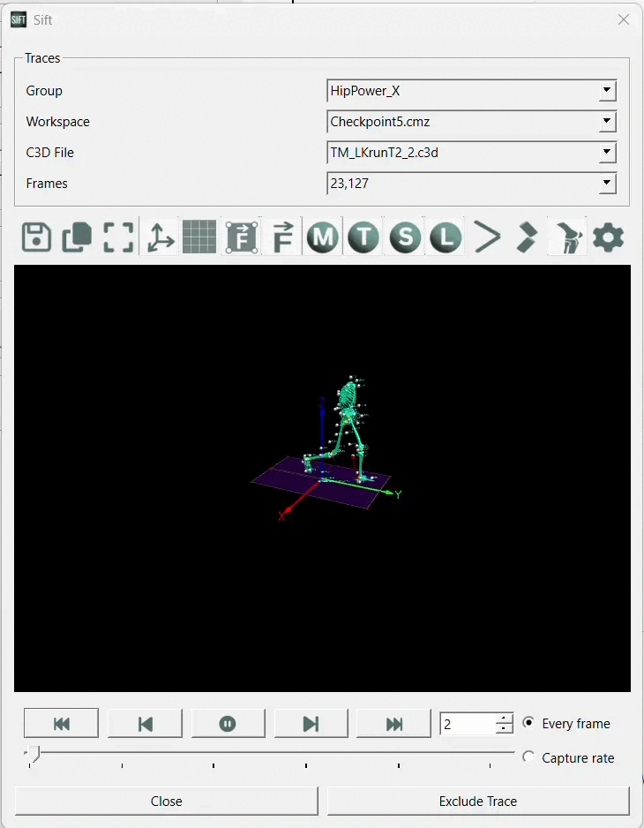The image size is (644, 828).
Task: Toggle the coordinate axes icon
Action: tap(160, 237)
